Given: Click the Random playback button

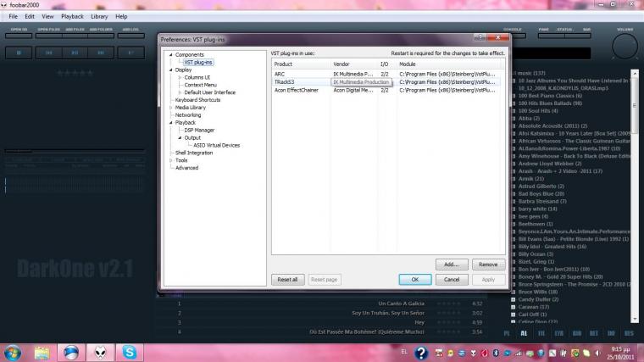Looking at the screenshot, I should tap(131, 53).
